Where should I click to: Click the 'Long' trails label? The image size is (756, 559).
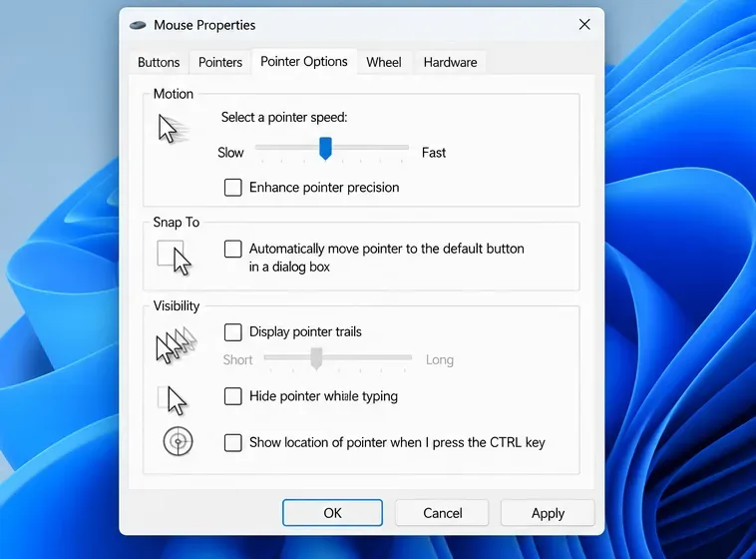point(439,359)
